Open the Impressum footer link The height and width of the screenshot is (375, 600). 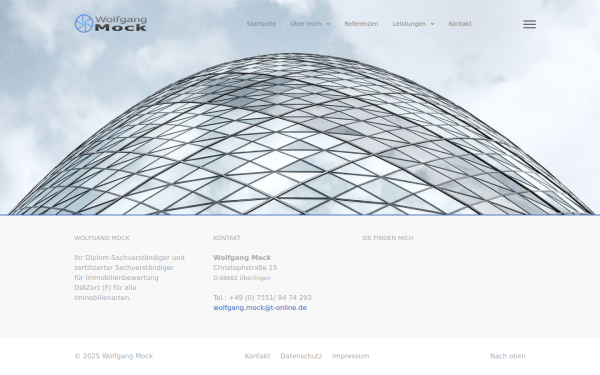351,356
